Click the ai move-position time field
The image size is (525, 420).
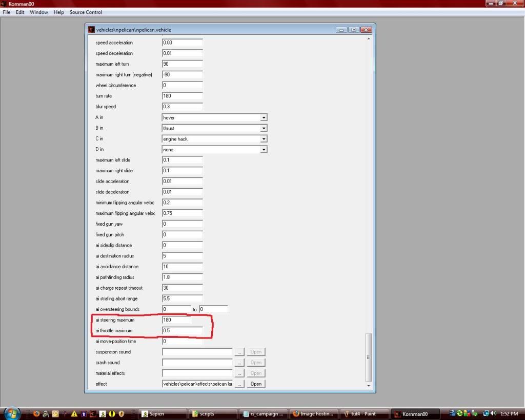click(183, 342)
